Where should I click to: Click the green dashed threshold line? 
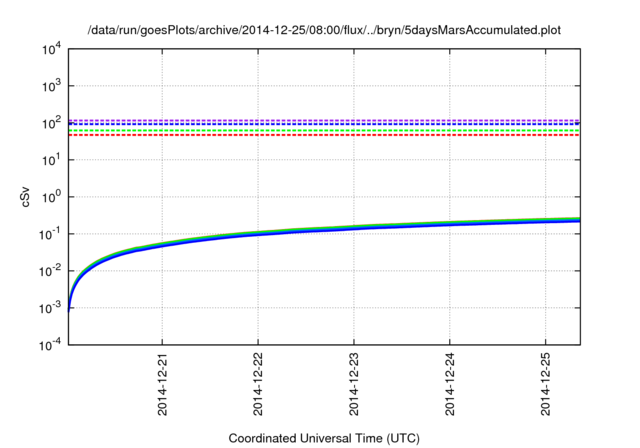[x=324, y=130]
